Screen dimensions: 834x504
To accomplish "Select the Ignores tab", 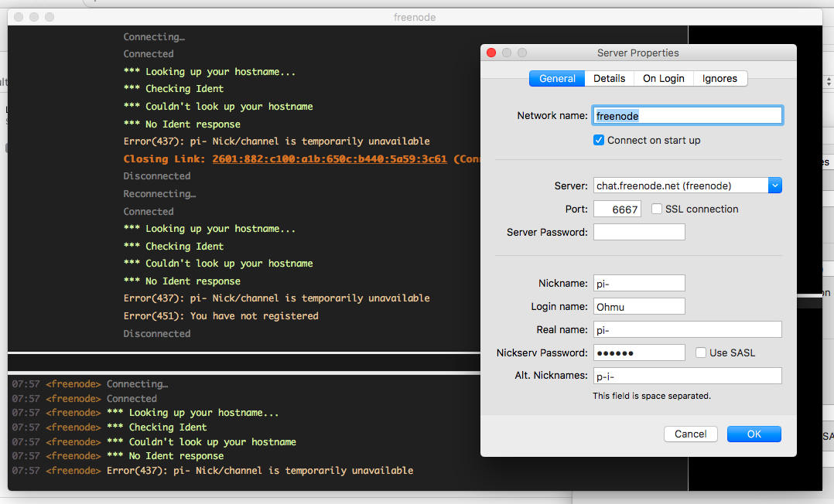I will (x=719, y=79).
